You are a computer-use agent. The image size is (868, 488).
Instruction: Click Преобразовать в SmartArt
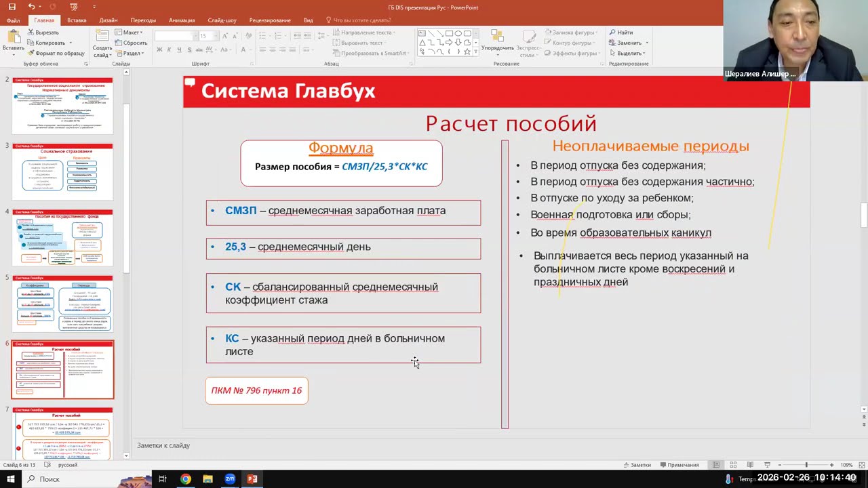pyautogui.click(x=372, y=53)
